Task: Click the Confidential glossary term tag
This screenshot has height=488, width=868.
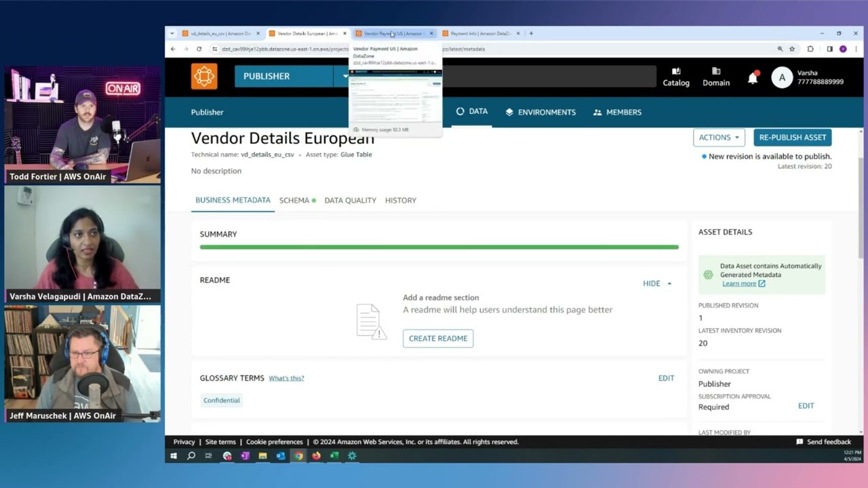Action: click(x=222, y=401)
